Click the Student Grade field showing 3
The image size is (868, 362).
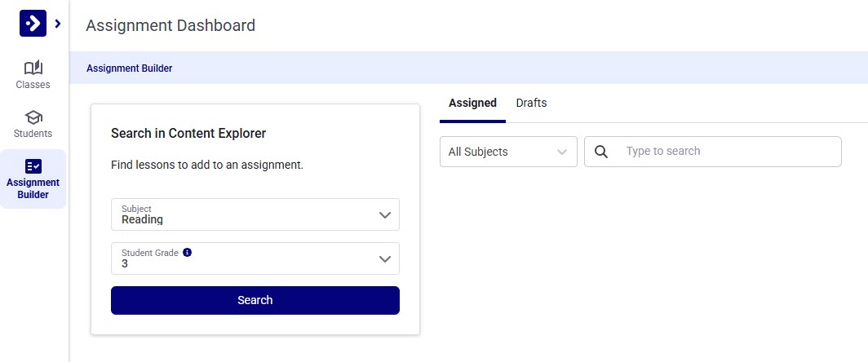pos(245,259)
